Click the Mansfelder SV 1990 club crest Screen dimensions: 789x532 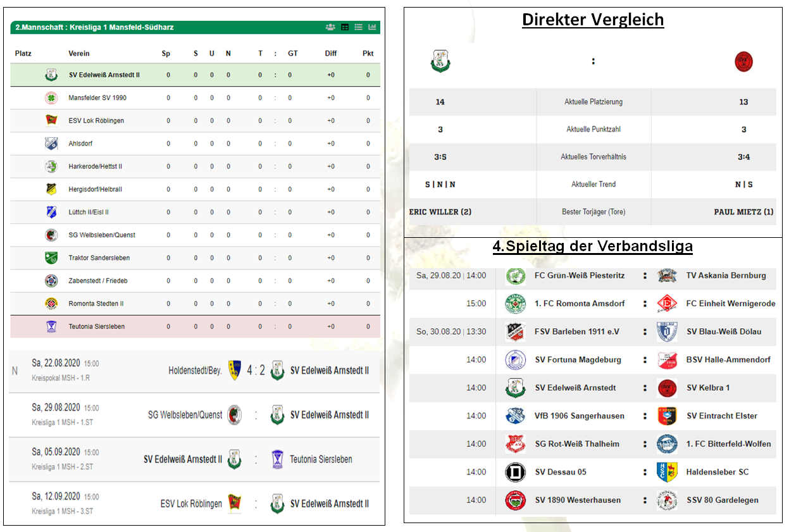click(x=51, y=98)
